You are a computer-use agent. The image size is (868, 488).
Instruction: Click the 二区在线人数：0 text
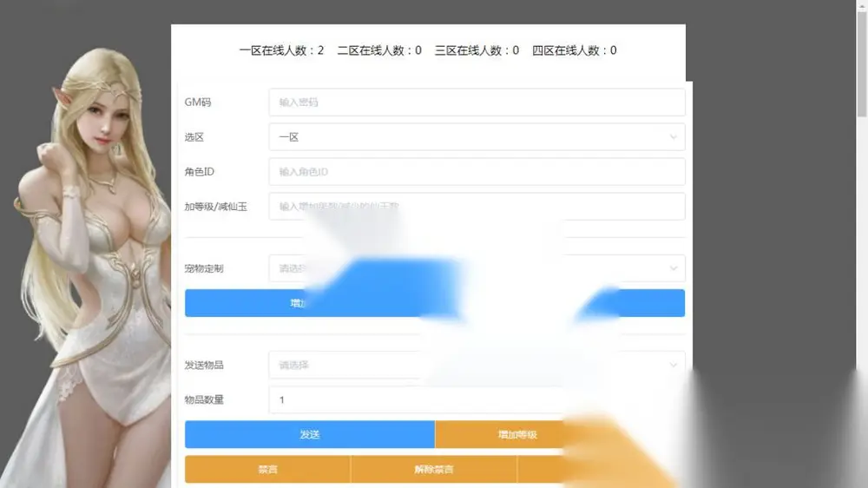pos(379,50)
